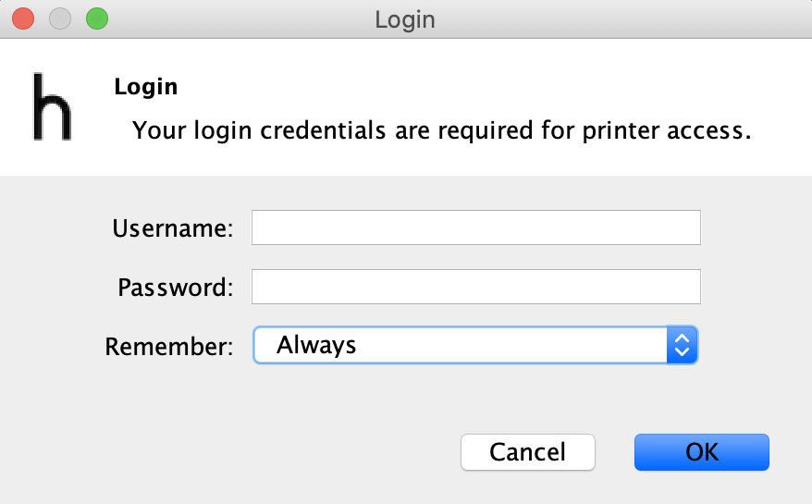
Task: Click the up chevron on the Remember selector
Action: point(682,338)
